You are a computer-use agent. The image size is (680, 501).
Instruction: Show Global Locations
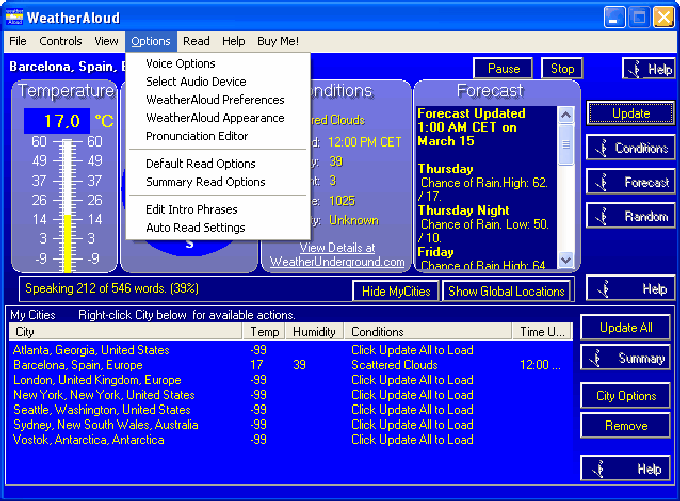point(506,291)
